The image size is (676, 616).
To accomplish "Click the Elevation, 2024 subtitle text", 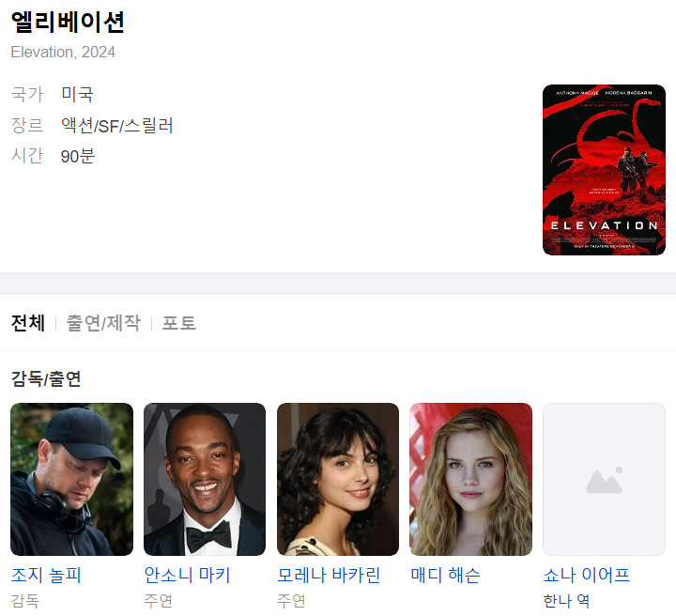I will pos(63,53).
